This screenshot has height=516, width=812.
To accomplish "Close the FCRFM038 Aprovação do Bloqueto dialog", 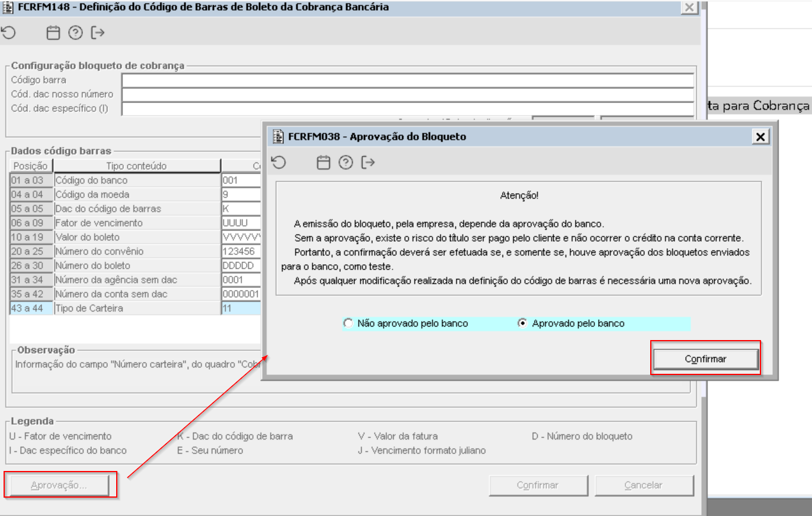I will pos(760,137).
